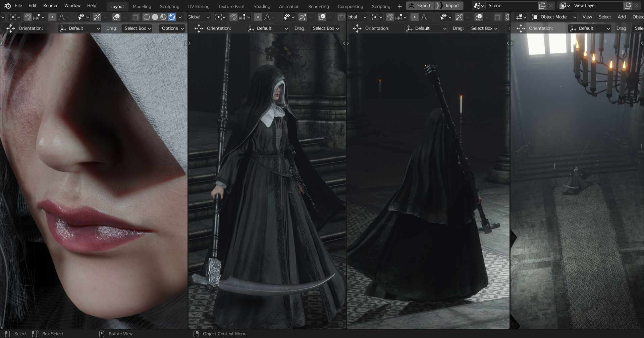
Task: Click the Import button
Action: point(449,6)
